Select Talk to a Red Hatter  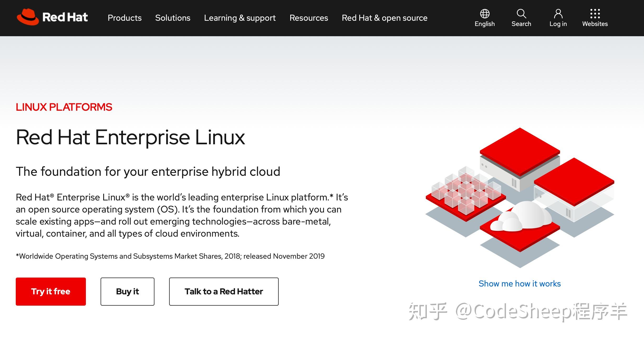pyautogui.click(x=224, y=291)
